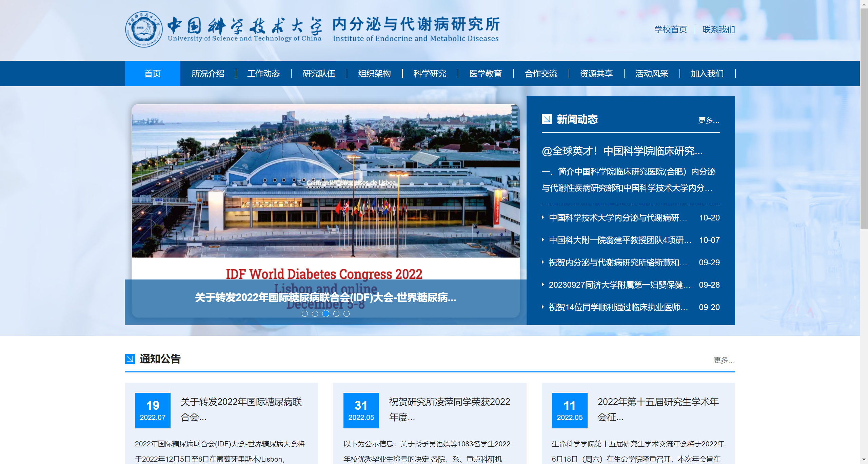The image size is (868, 464).
Task: Click the page vertical scrollbar thumb
Action: tap(864, 119)
